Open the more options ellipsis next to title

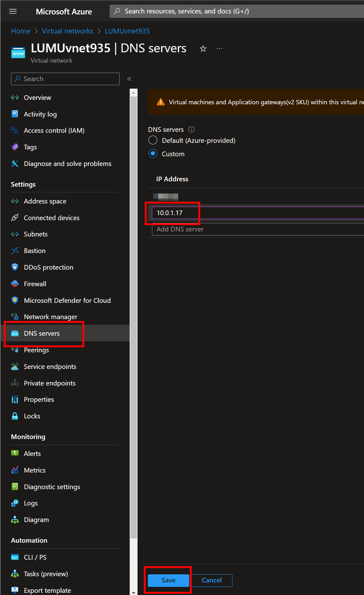click(x=219, y=49)
